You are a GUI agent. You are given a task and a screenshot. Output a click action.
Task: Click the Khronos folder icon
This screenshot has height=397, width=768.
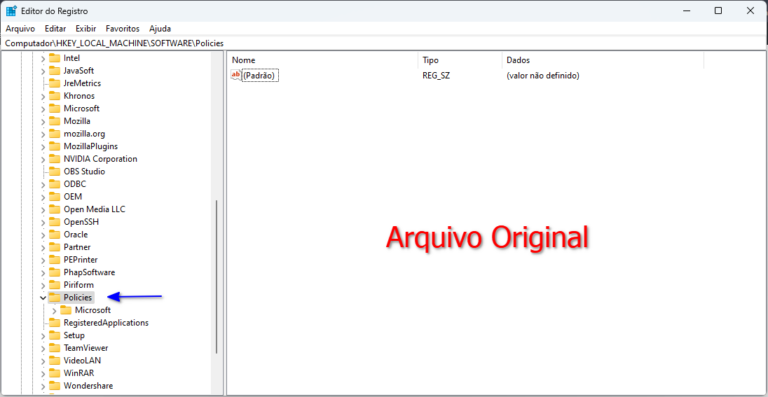coord(54,95)
